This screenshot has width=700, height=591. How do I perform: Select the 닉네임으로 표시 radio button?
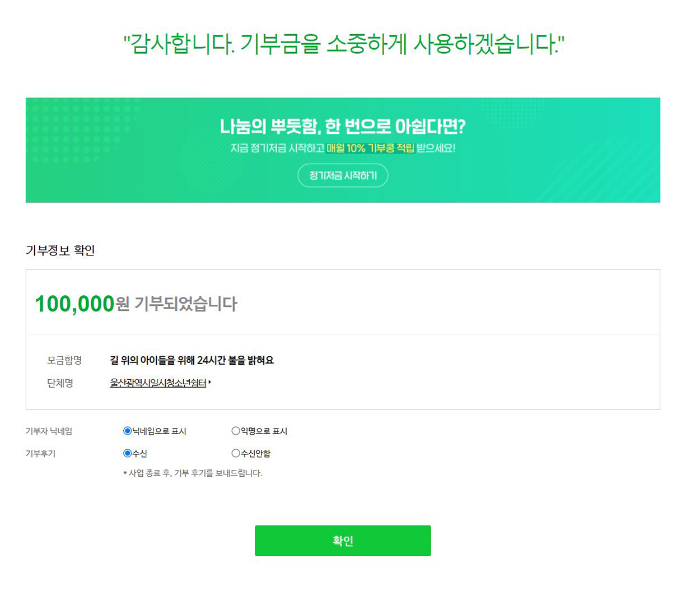coord(127,431)
